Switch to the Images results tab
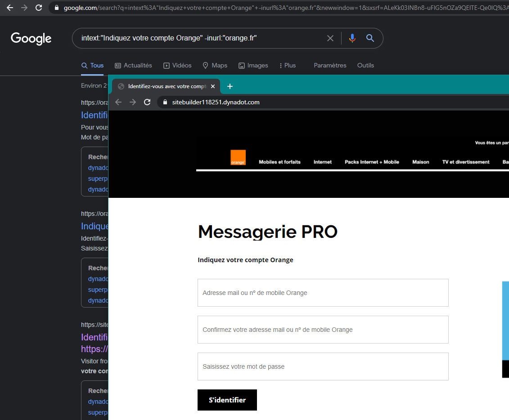The image size is (509, 420). click(x=253, y=65)
